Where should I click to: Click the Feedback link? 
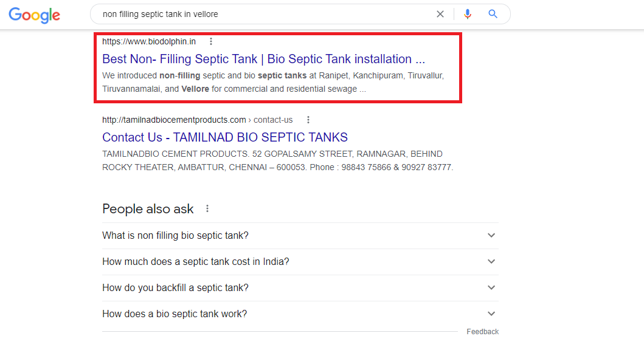pyautogui.click(x=482, y=332)
